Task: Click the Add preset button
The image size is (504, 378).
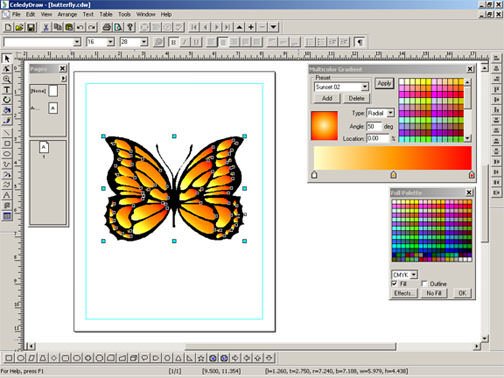Action: (327, 98)
